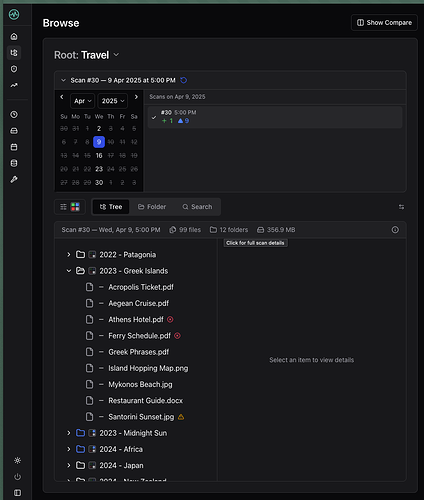Open the database sidebar icon
This screenshot has height=500, width=424.
coord(14,163)
